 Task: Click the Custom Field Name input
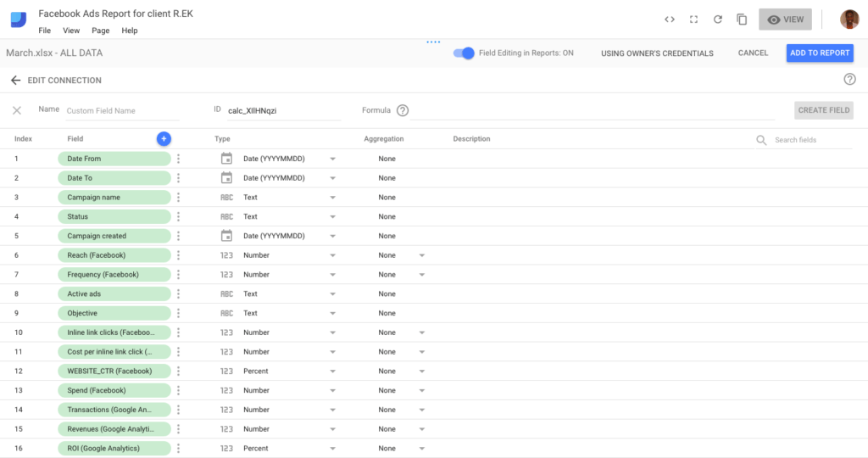(x=122, y=111)
